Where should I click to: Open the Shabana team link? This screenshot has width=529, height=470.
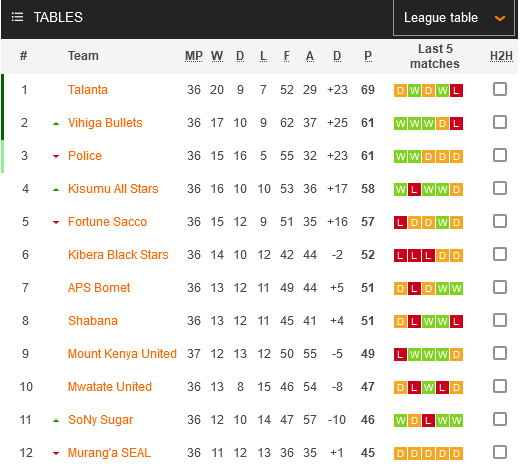click(x=93, y=321)
